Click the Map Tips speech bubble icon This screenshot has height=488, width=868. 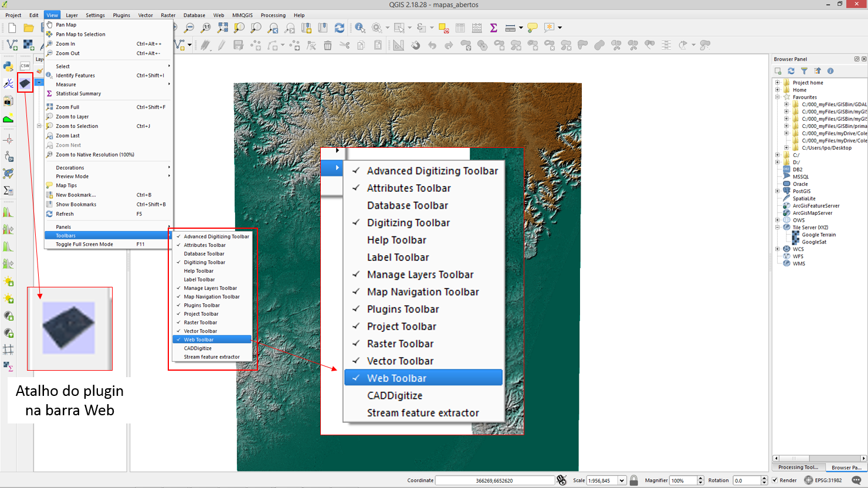[532, 28]
